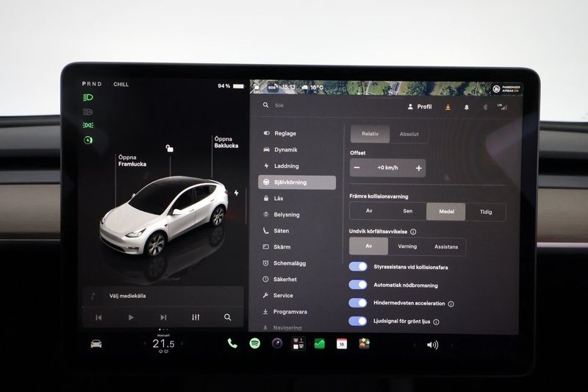The width and height of the screenshot is (588, 392).
Task: Open the Belysning settings menu
Action: (x=282, y=215)
